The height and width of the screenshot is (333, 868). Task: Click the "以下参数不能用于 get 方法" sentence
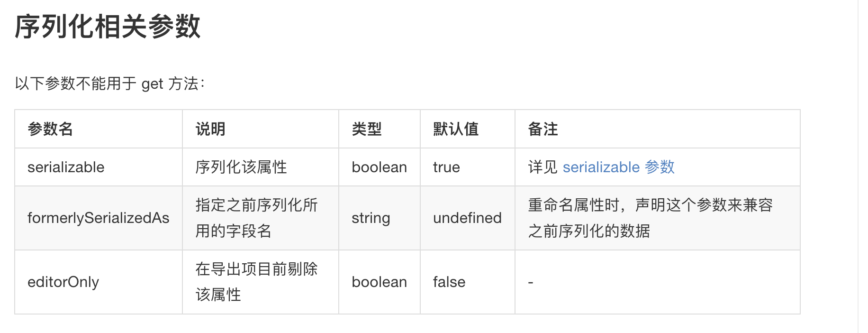pos(109,83)
